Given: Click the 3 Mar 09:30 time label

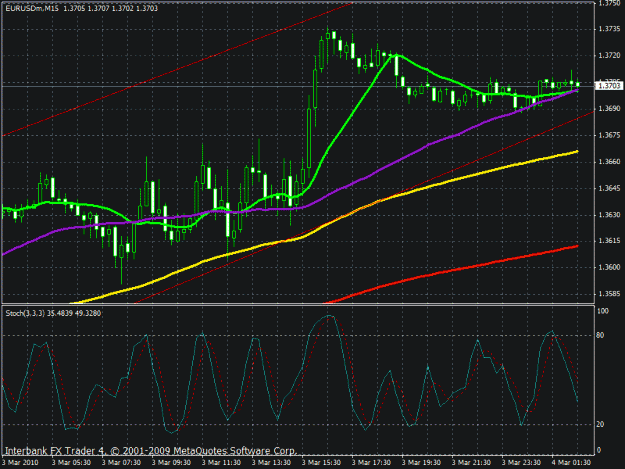Looking at the screenshot, I should coord(171,463).
